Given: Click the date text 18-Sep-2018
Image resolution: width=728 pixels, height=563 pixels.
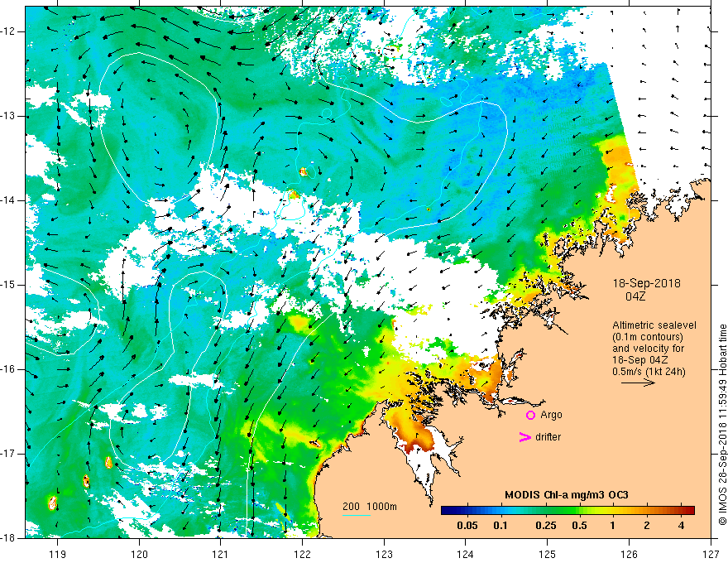Looking at the screenshot, I should (x=647, y=283).
